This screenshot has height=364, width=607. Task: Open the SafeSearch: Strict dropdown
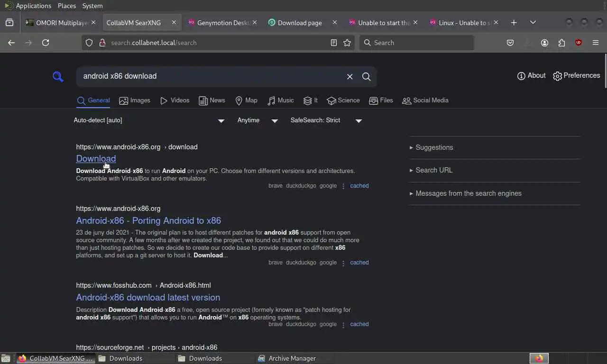click(326, 120)
